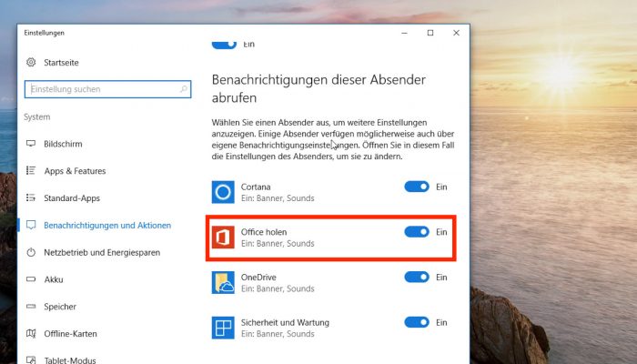The width and height of the screenshot is (637, 364).
Task: Go to Startseite
Action: coord(61,63)
